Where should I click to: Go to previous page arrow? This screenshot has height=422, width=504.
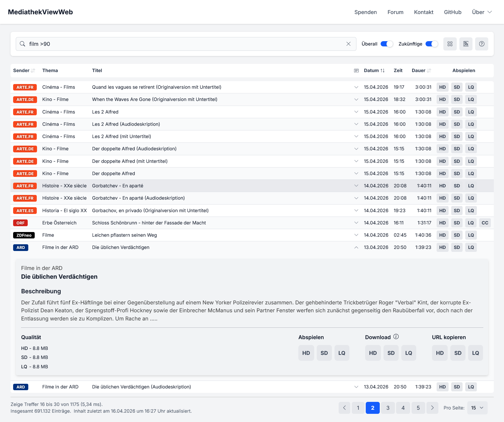[x=344, y=408]
